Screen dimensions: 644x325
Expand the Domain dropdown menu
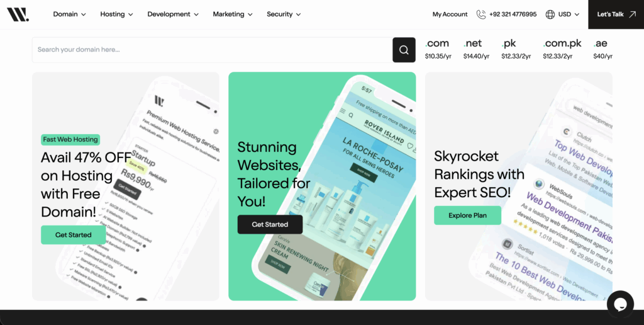pos(69,14)
